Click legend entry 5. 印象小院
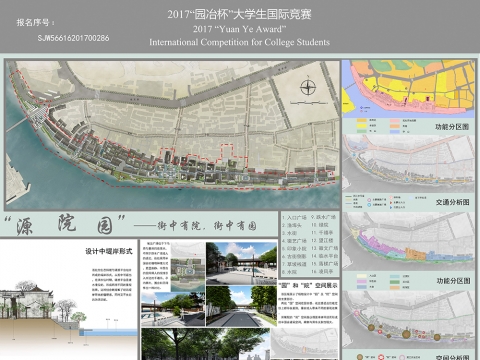Screen dimensions: 480x360 [x=294, y=249]
